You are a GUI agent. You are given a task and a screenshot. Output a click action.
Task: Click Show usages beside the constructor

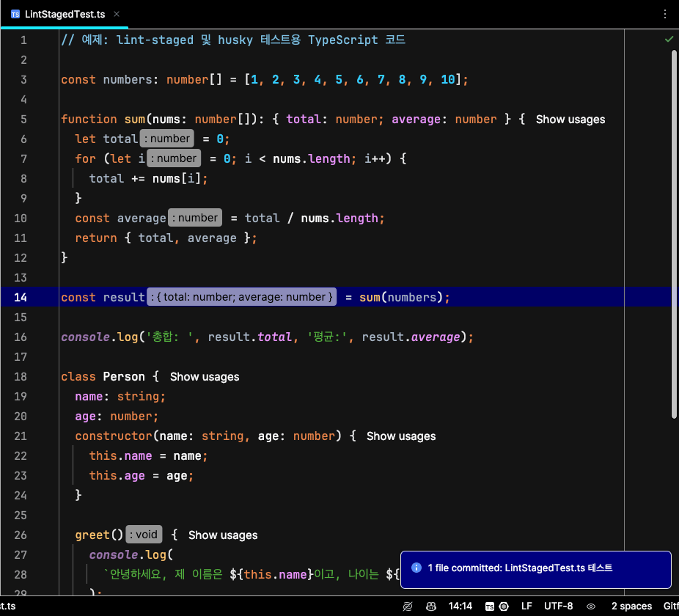(x=401, y=436)
